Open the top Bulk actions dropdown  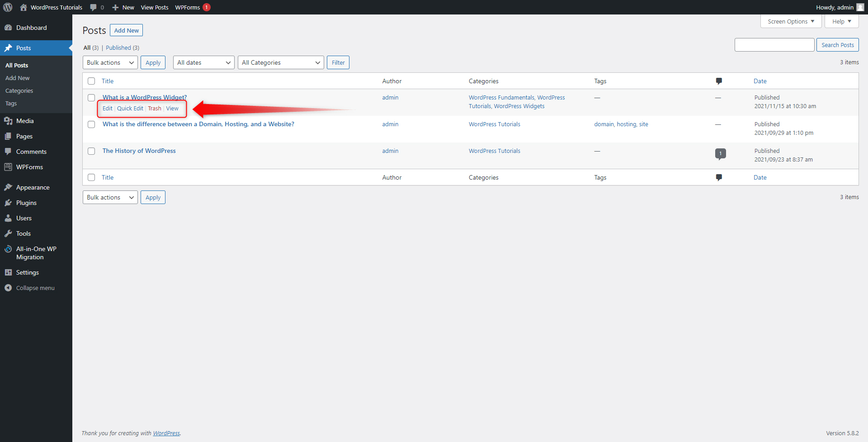110,62
